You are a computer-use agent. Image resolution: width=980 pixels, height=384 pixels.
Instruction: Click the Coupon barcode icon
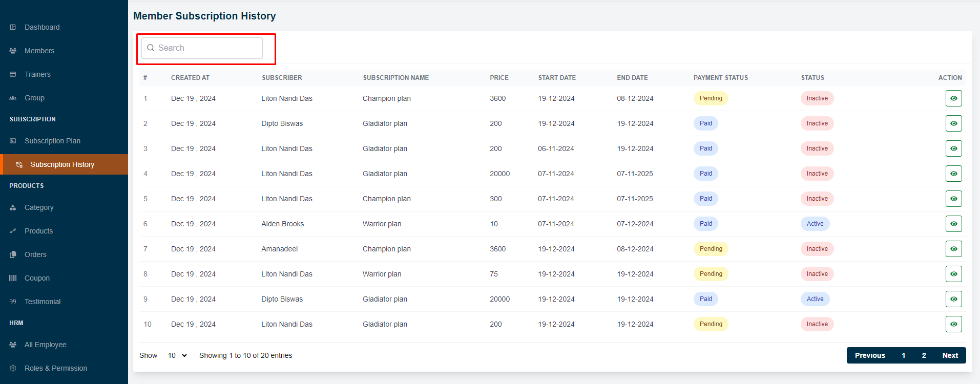(13, 278)
